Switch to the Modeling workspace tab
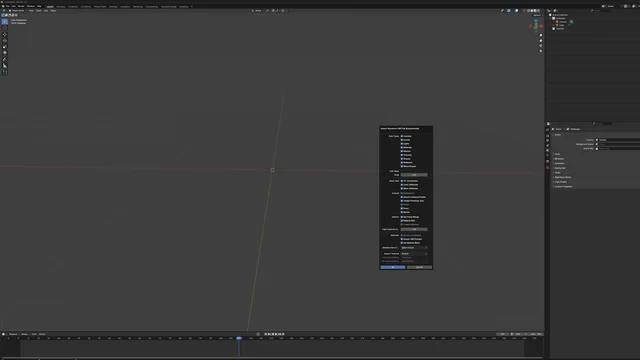The width and height of the screenshot is (640, 360). click(61, 7)
